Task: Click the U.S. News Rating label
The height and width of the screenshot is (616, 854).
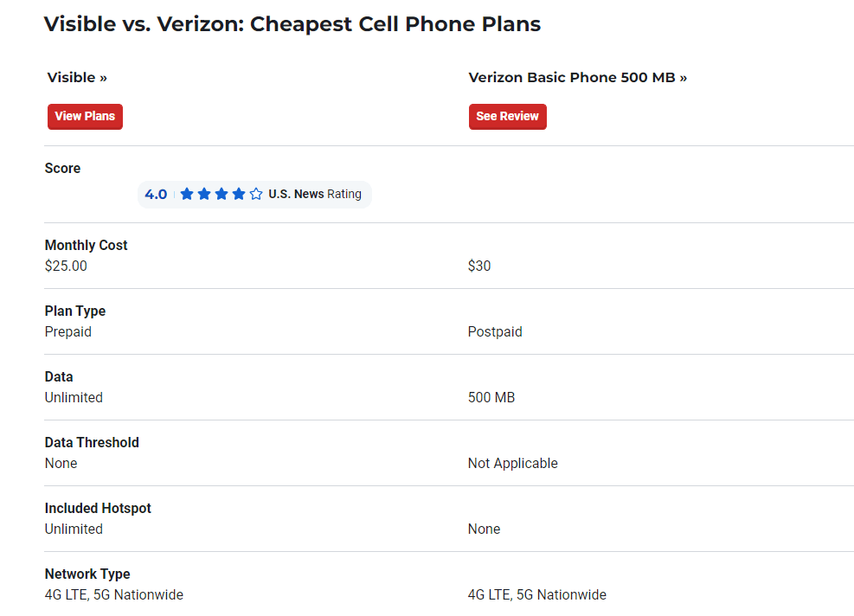Action: 315,194
